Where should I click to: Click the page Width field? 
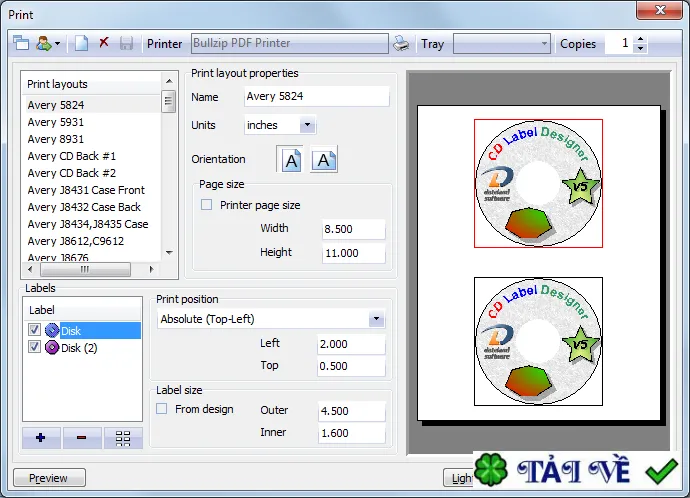coord(353,229)
